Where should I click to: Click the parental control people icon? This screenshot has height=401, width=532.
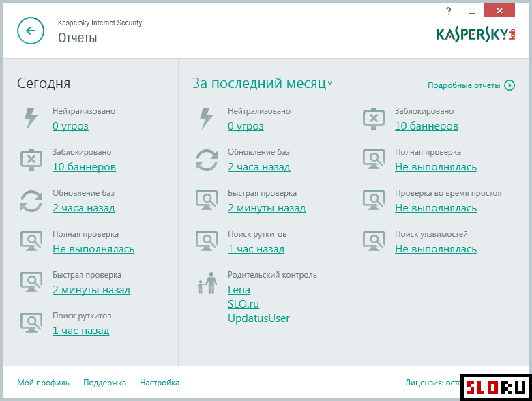[x=207, y=283]
